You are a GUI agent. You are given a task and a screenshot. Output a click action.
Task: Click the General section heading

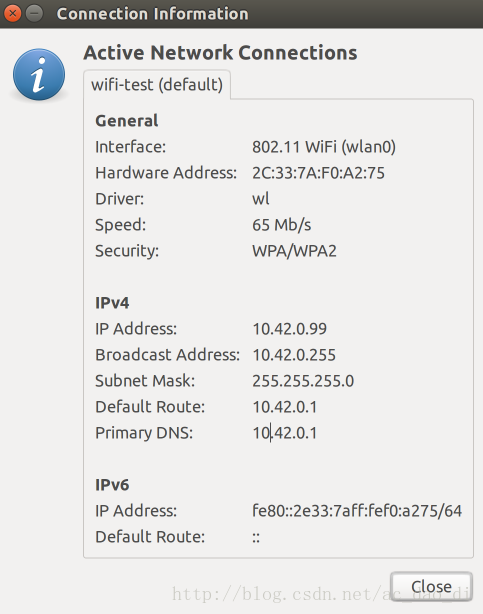pyautogui.click(x=127, y=121)
